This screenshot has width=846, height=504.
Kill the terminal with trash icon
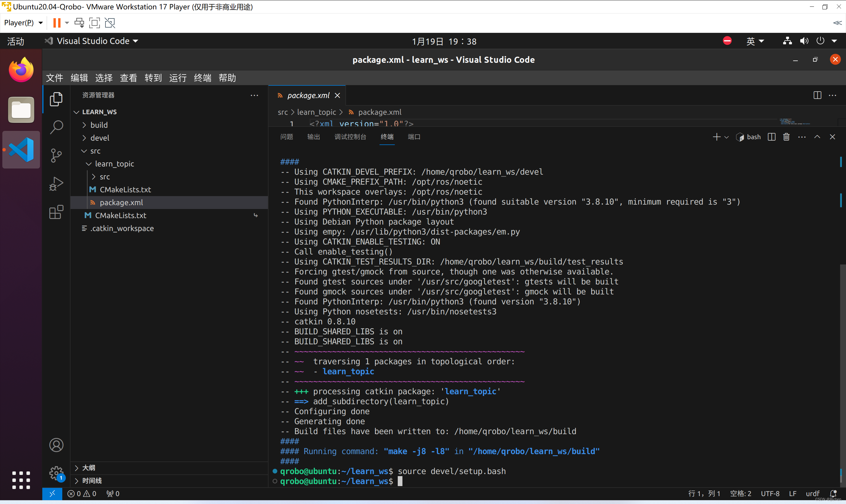(786, 137)
